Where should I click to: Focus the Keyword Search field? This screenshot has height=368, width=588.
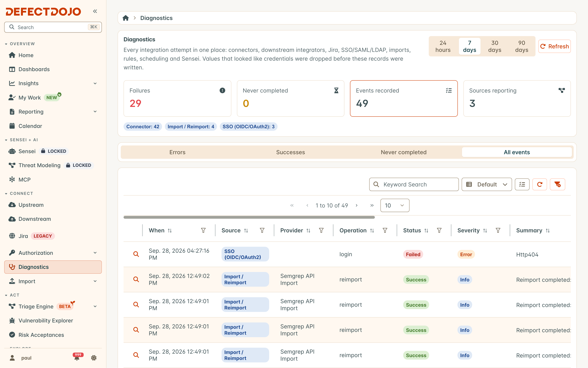tap(414, 184)
